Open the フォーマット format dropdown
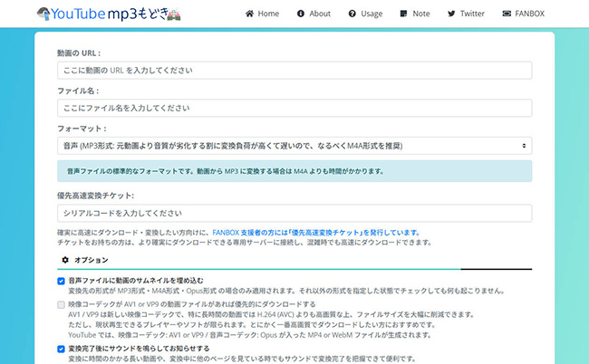 coord(294,146)
